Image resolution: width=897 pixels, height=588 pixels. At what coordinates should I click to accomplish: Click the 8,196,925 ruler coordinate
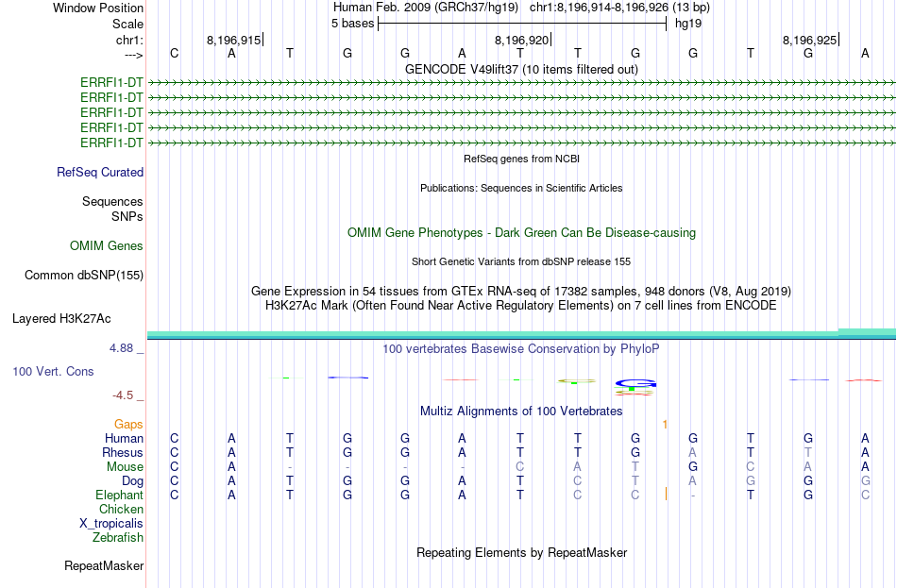(809, 40)
